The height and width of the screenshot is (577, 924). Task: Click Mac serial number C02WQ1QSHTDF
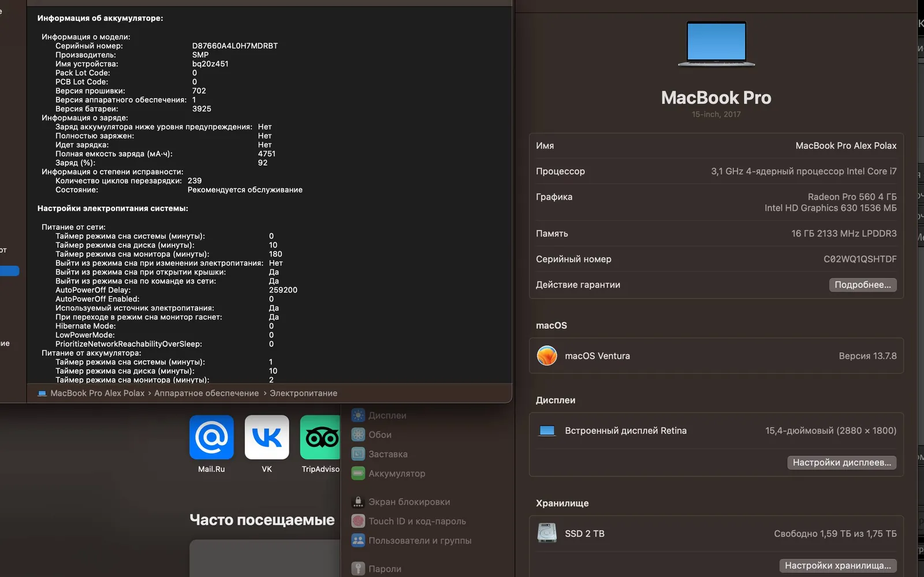(860, 259)
